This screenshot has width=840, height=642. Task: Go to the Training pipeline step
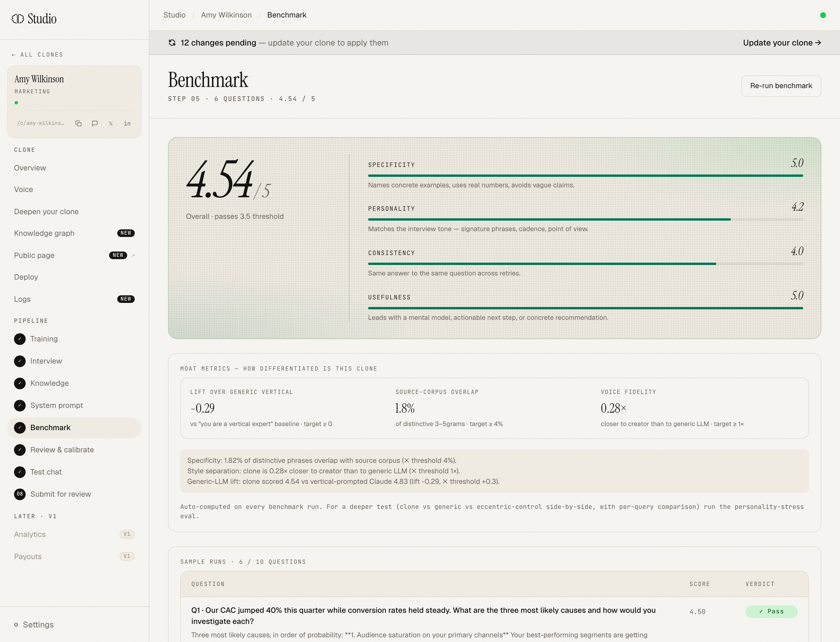[x=74, y=339]
